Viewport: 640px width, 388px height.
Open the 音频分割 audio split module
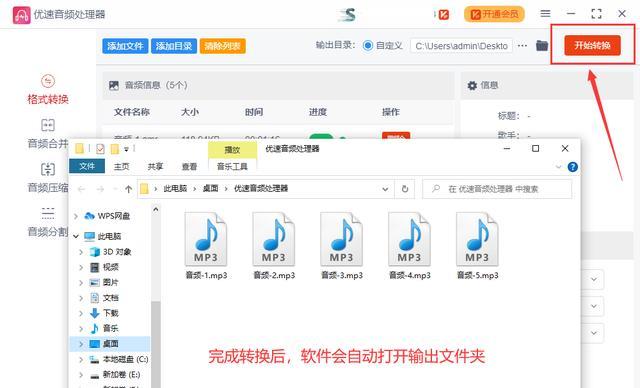click(48, 222)
